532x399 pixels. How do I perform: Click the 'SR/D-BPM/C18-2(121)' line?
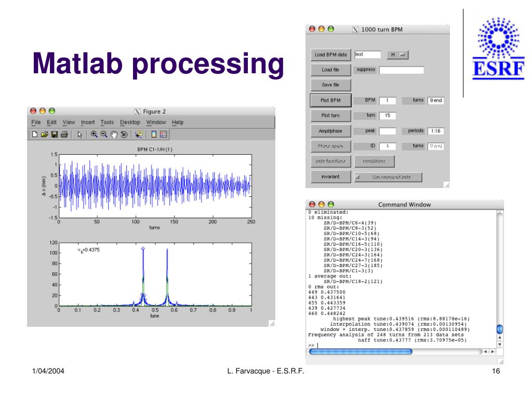(x=353, y=282)
